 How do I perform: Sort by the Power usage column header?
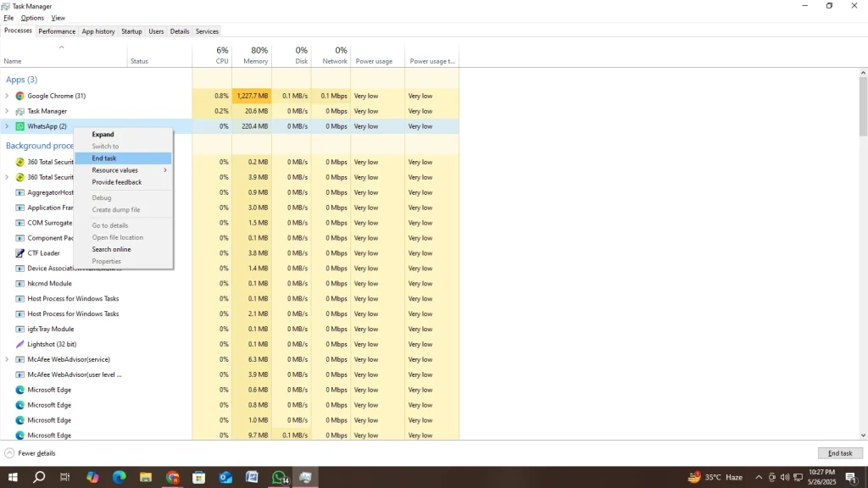pos(377,55)
